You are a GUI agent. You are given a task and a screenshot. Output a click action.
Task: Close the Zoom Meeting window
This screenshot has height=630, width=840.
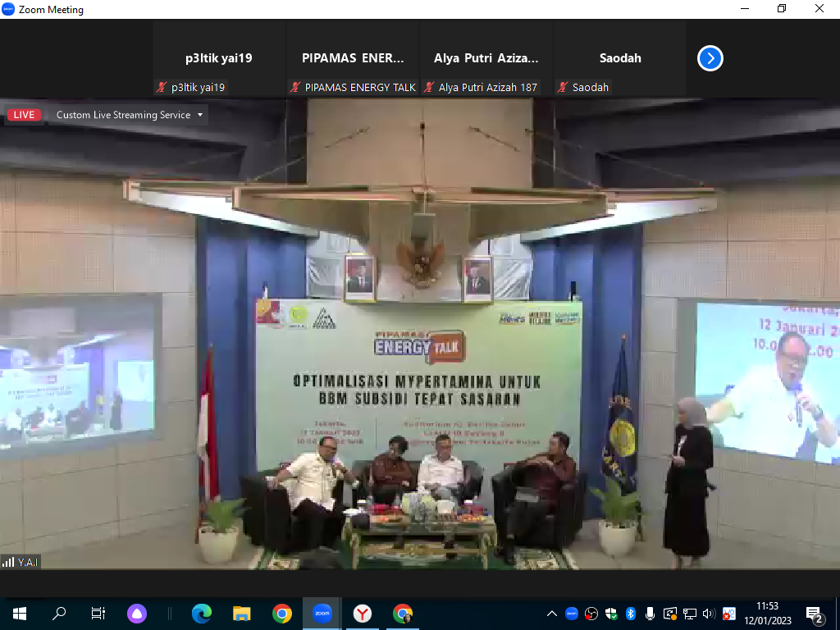pos(819,9)
